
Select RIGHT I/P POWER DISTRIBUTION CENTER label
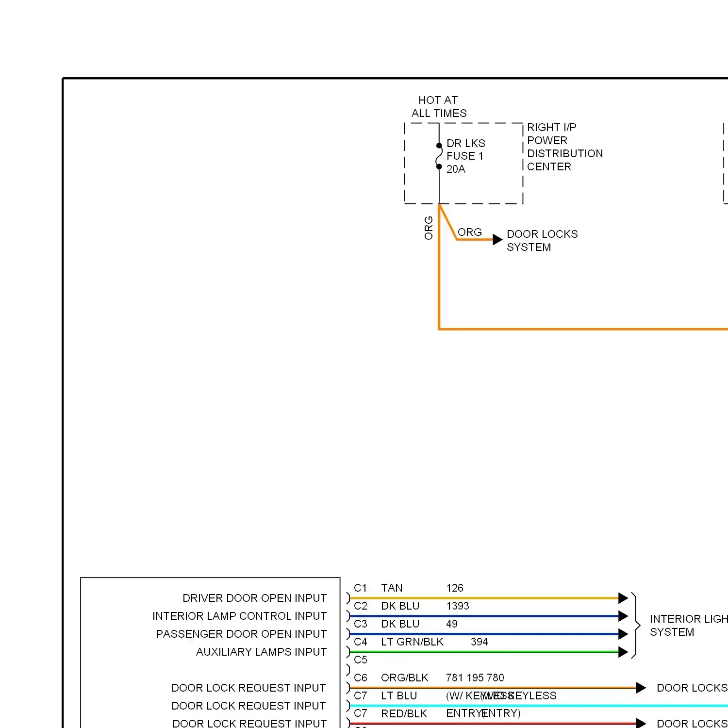(x=565, y=147)
